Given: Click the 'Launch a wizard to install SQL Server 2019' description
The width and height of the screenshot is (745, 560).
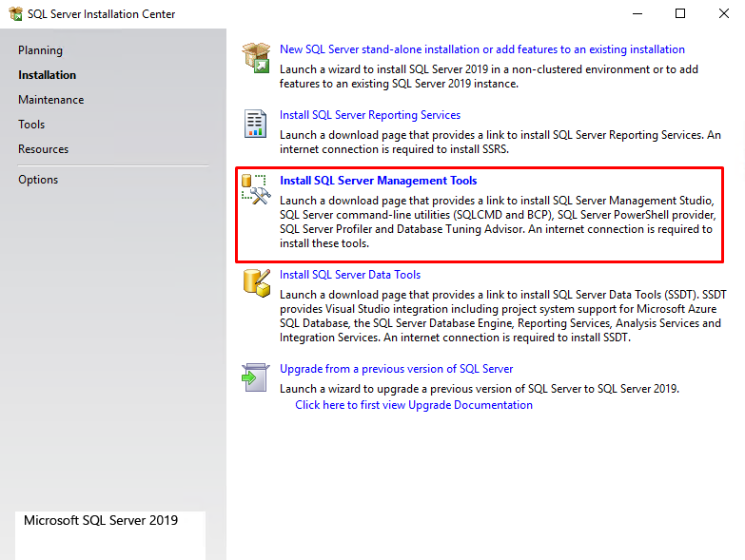Looking at the screenshot, I should (x=488, y=76).
